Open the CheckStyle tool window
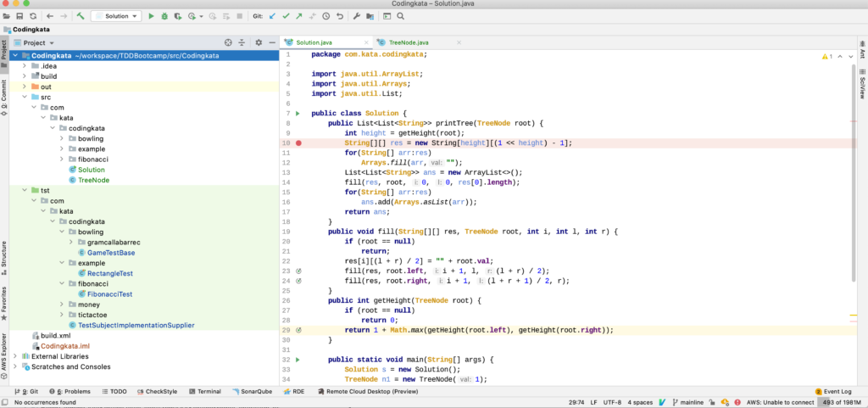Image resolution: width=868 pixels, height=408 pixels. [x=157, y=391]
